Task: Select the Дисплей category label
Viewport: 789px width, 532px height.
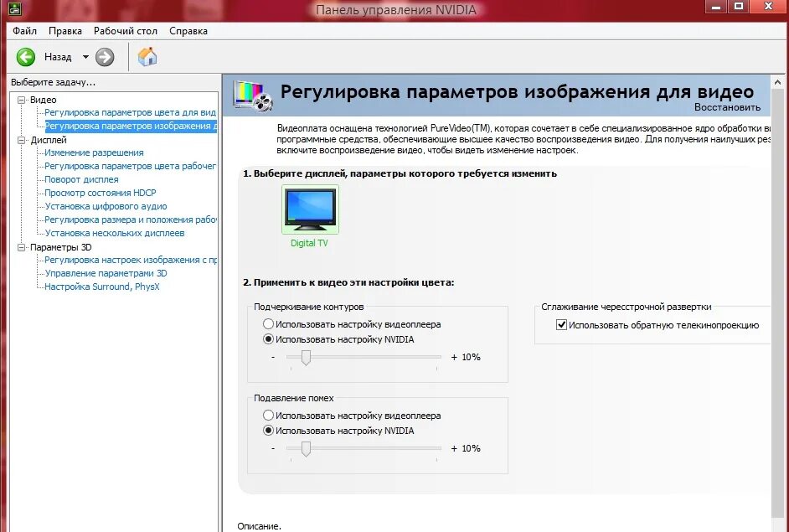Action: [49, 140]
